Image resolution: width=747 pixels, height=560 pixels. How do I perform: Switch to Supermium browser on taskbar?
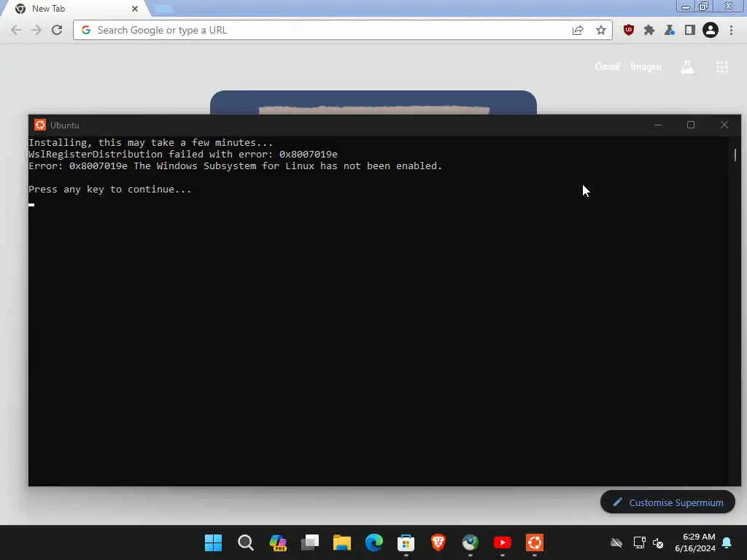[x=471, y=542]
